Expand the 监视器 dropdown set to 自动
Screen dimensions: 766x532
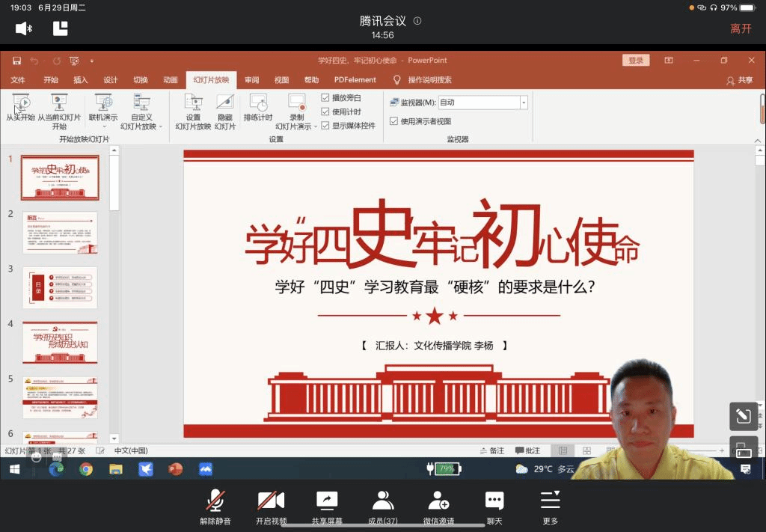pyautogui.click(x=524, y=103)
